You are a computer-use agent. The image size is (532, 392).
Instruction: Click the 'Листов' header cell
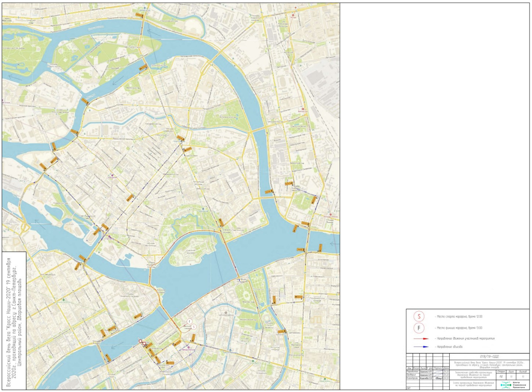523,371
